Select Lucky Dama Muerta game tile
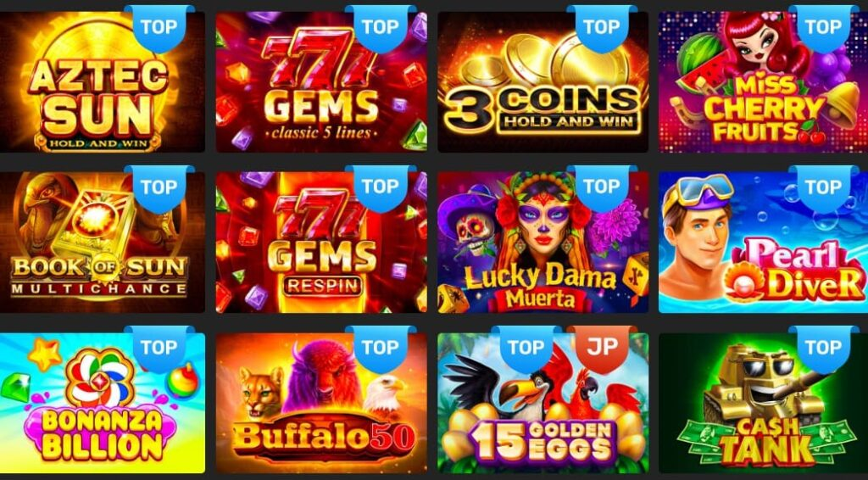 [x=543, y=243]
